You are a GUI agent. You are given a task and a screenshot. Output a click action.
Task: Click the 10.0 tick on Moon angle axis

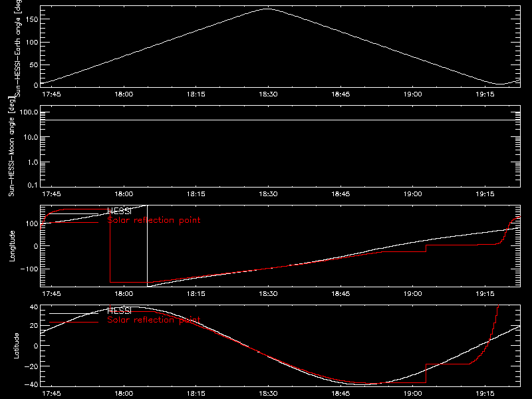(31, 137)
